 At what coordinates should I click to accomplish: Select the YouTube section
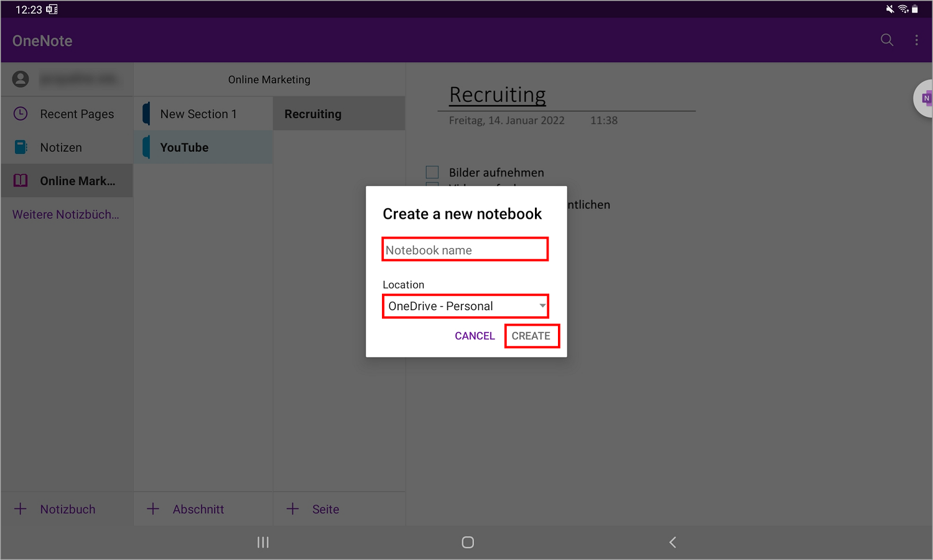(203, 147)
